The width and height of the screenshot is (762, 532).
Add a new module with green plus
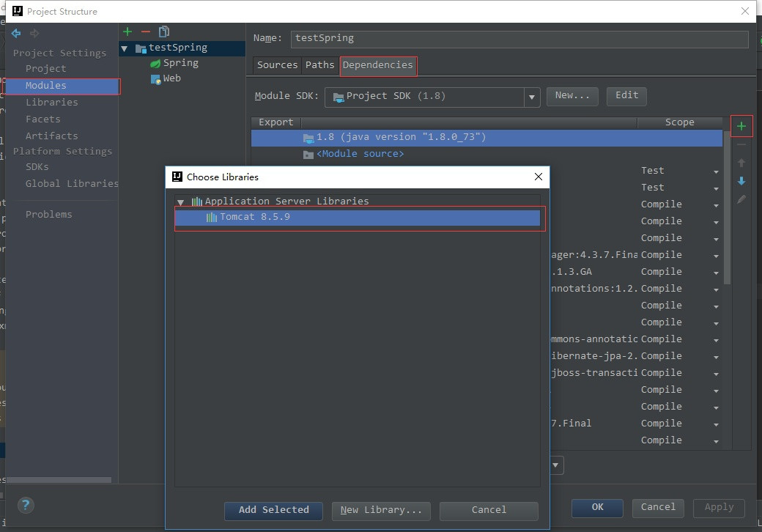tap(127, 32)
